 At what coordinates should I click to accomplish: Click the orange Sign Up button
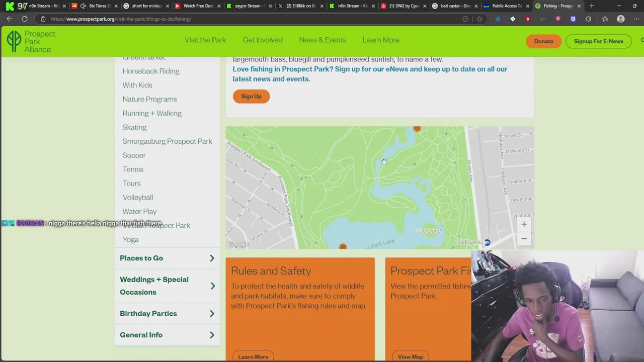tap(251, 97)
